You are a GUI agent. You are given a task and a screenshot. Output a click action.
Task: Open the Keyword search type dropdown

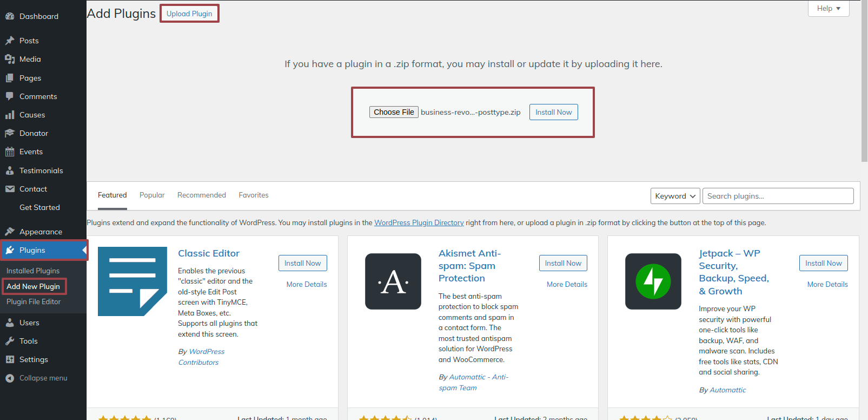tap(675, 196)
